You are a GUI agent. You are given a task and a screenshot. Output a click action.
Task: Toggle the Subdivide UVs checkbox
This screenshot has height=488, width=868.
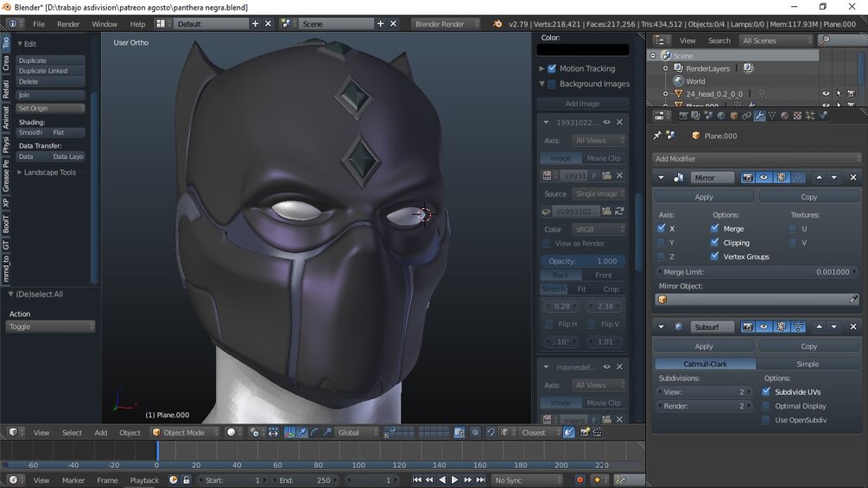(x=766, y=391)
